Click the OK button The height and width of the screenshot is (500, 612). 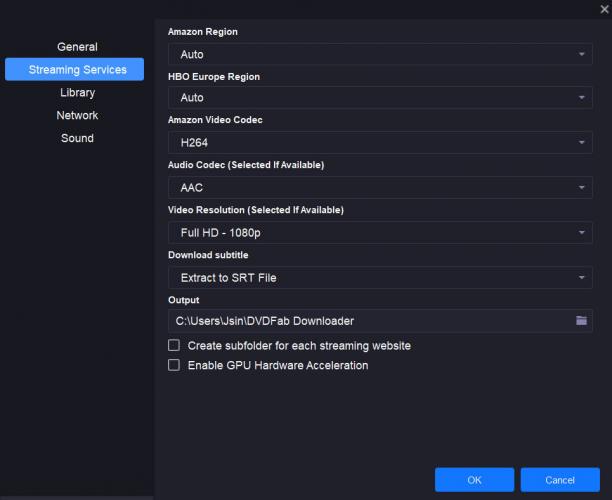point(474,480)
